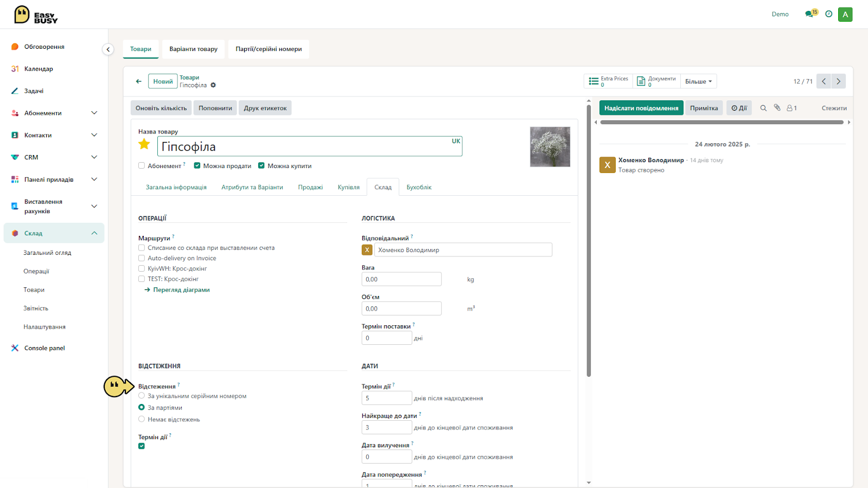Uncheck Можна продати
This screenshot has height=488, width=868.
pos(197,166)
